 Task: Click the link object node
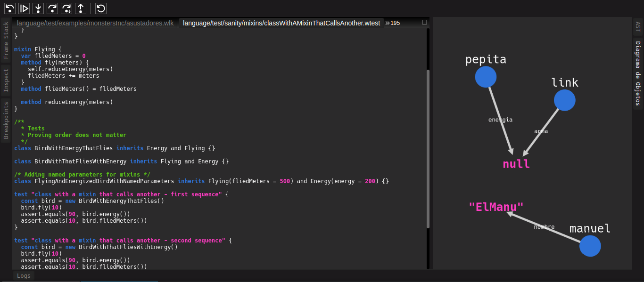tap(564, 100)
